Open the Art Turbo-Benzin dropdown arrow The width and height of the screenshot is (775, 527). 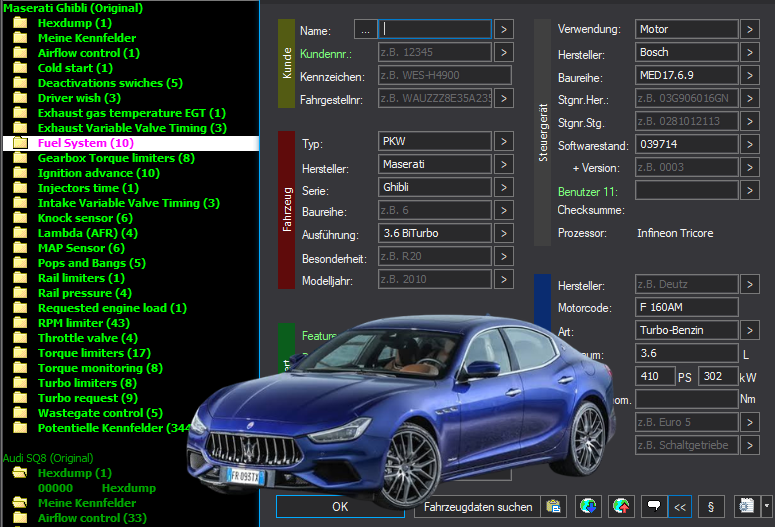[x=749, y=330]
